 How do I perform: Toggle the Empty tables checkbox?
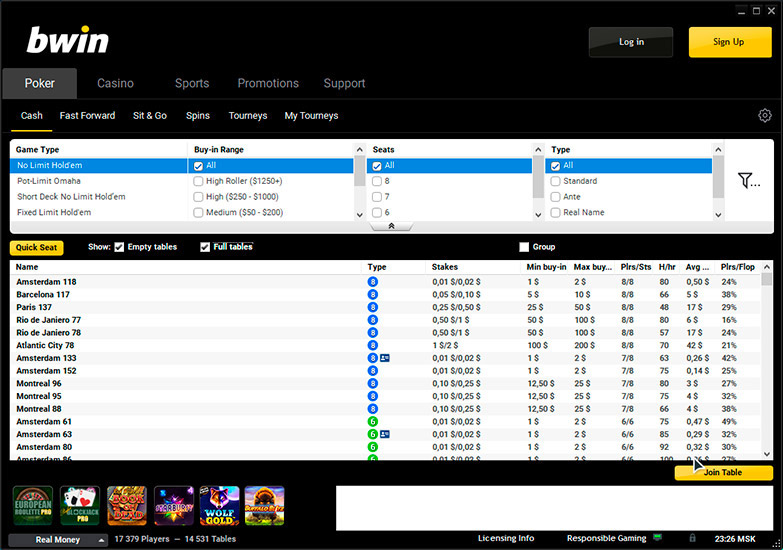click(x=119, y=247)
